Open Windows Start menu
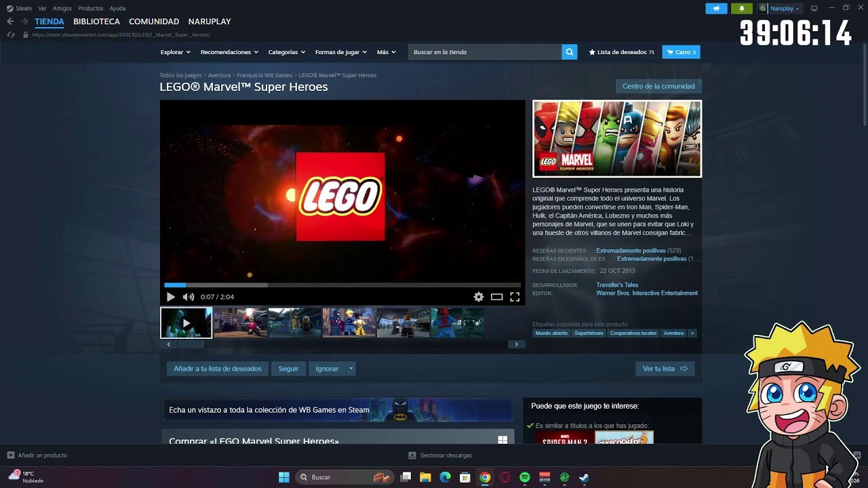The width and height of the screenshot is (868, 488). [x=284, y=477]
